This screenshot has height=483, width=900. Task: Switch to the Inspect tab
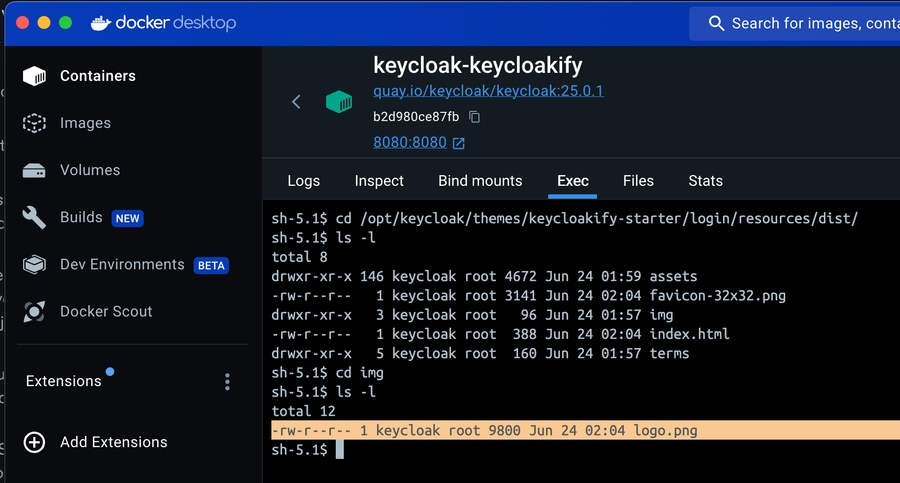click(379, 181)
